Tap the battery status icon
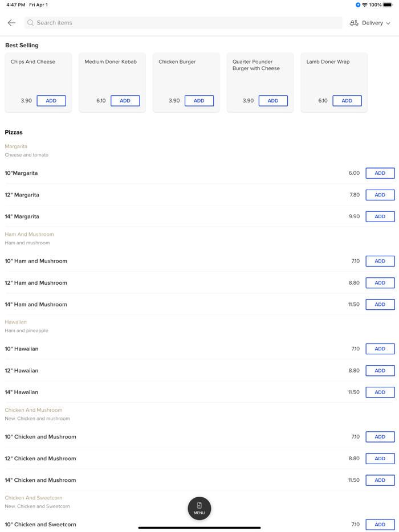The width and height of the screenshot is (399, 532). point(388,5)
